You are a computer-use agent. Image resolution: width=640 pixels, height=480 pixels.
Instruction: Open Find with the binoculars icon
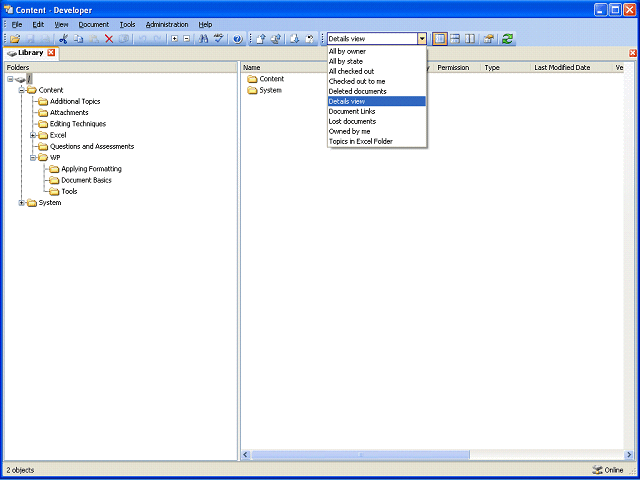tap(204, 39)
